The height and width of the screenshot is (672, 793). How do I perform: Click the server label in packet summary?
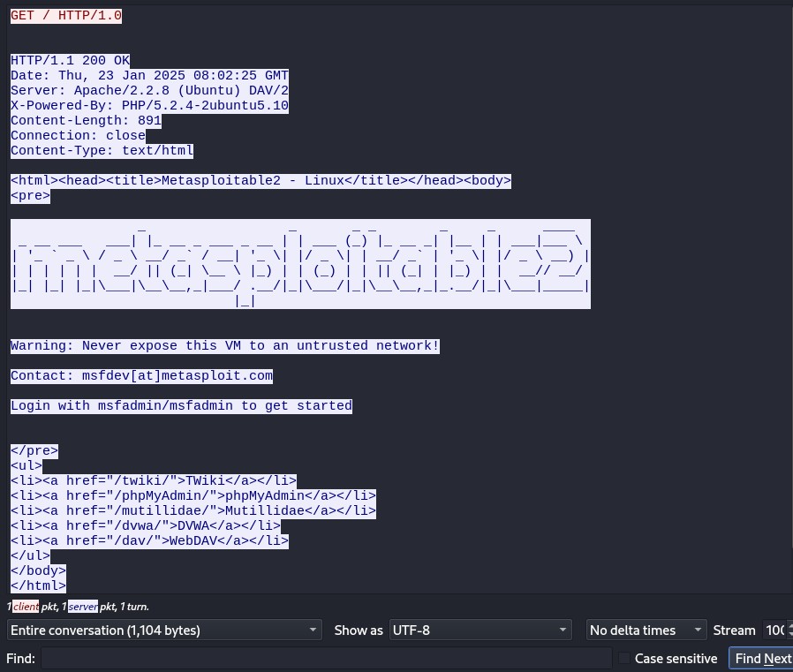(x=83, y=607)
